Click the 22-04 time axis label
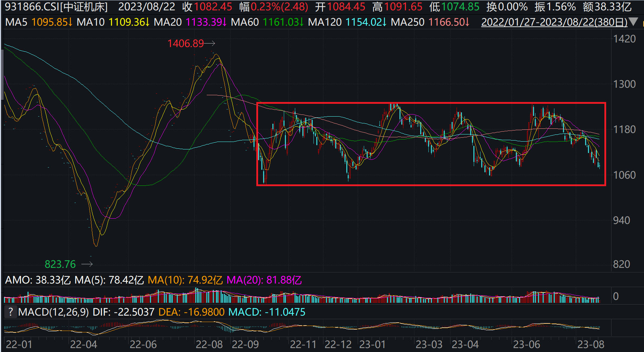 pyautogui.click(x=84, y=345)
